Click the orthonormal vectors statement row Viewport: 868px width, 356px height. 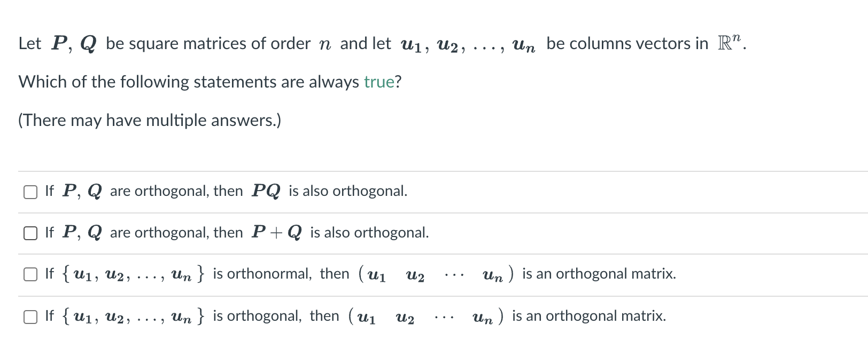358,274
